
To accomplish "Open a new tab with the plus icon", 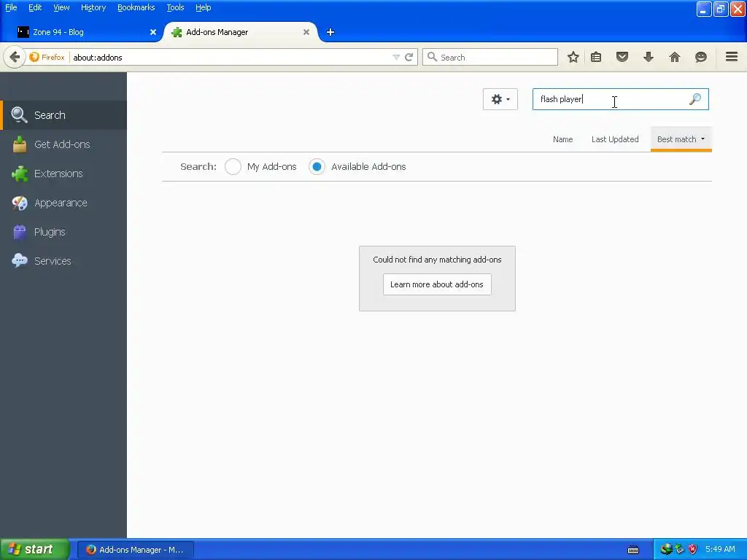I will click(x=330, y=32).
